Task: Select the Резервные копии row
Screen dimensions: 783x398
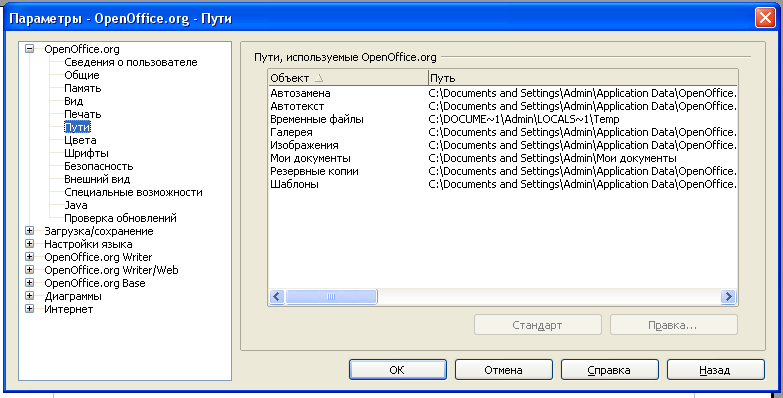Action: [502, 171]
